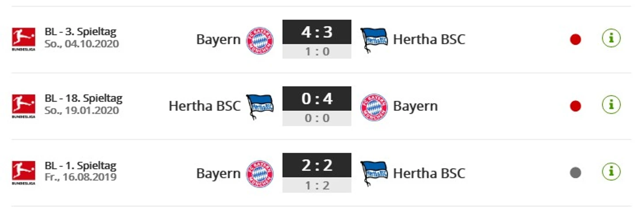This screenshot has width=644, height=216.
Task: Click Bundesliga logo beside 18. Spieltag
Action: 23,106
